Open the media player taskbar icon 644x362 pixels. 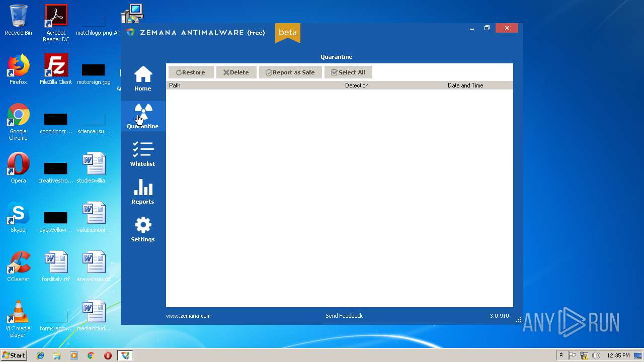(74, 355)
